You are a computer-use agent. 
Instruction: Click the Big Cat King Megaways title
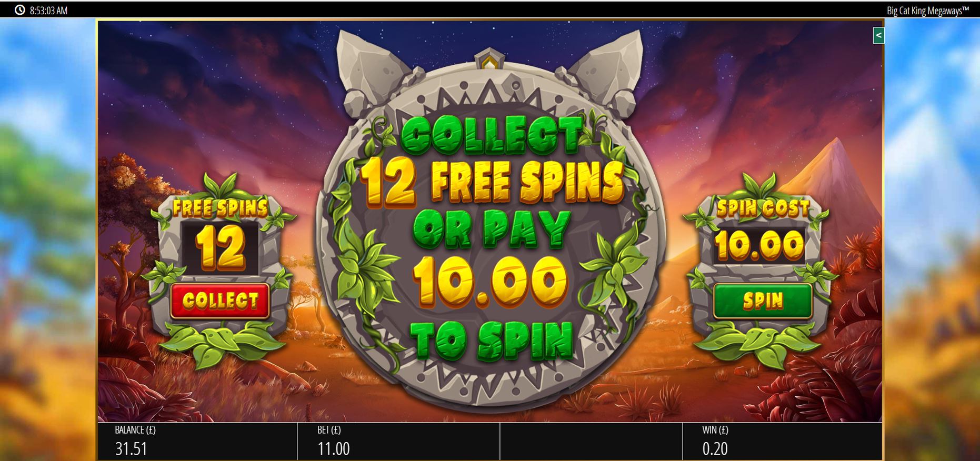tap(928, 11)
